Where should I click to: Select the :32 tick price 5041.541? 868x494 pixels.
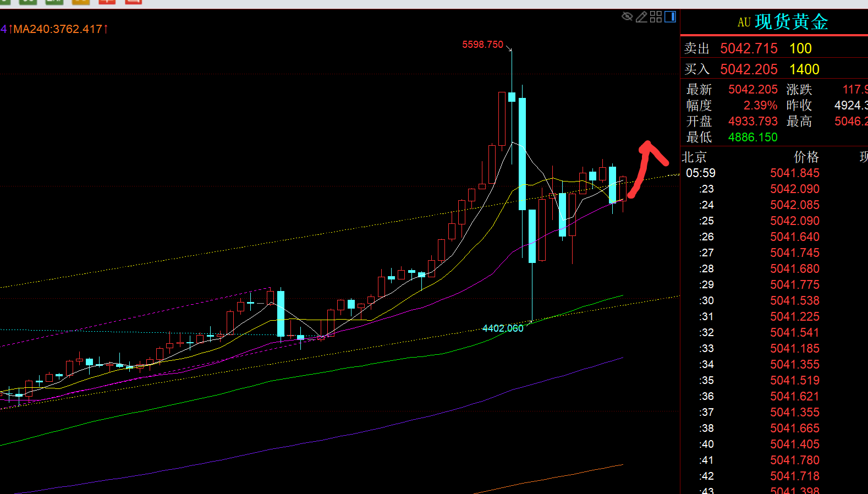(795, 333)
